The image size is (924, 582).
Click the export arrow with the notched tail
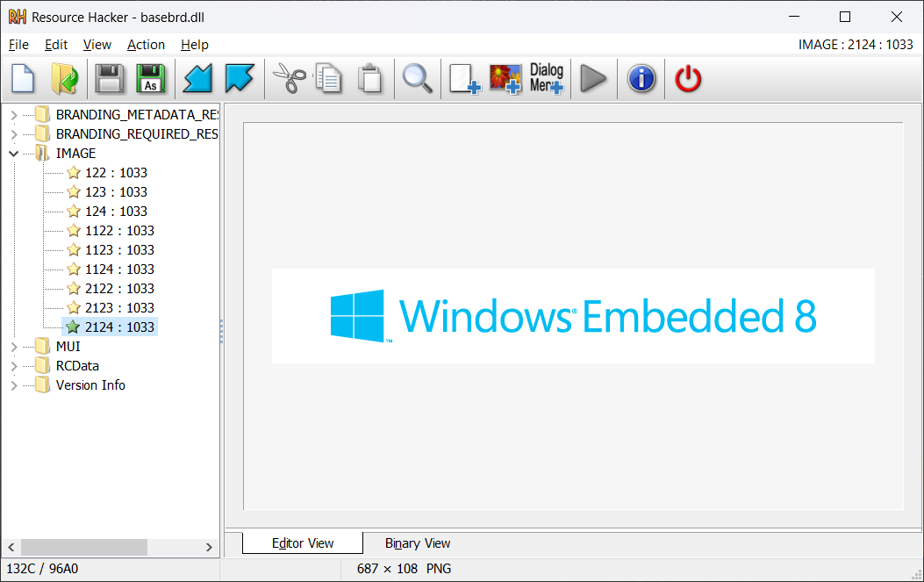(240, 78)
